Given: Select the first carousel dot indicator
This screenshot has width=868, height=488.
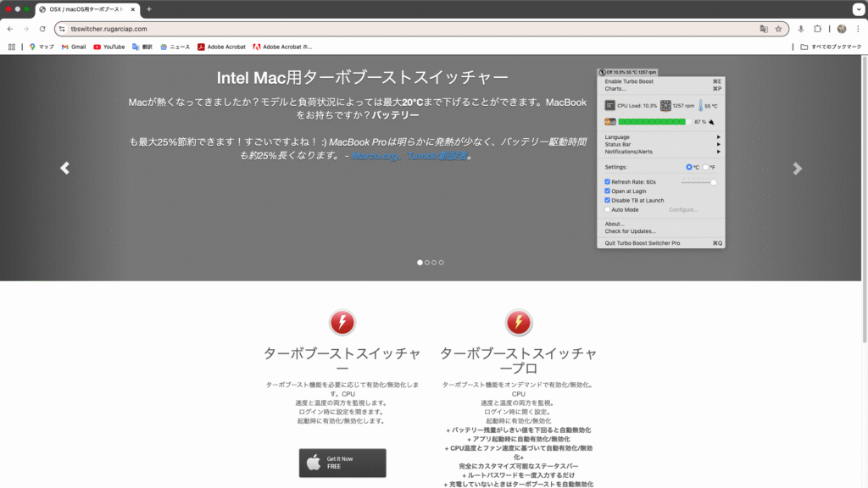Looking at the screenshot, I should [420, 263].
